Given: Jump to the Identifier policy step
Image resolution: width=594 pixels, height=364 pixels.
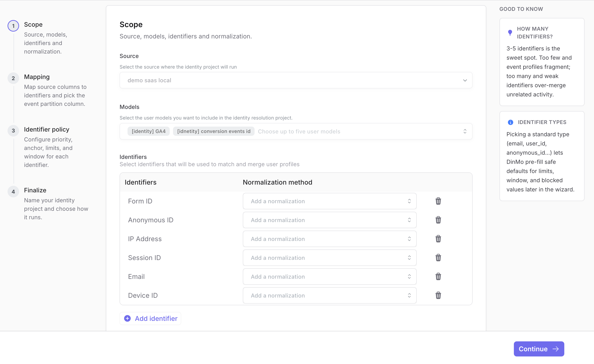Looking at the screenshot, I should tap(46, 129).
